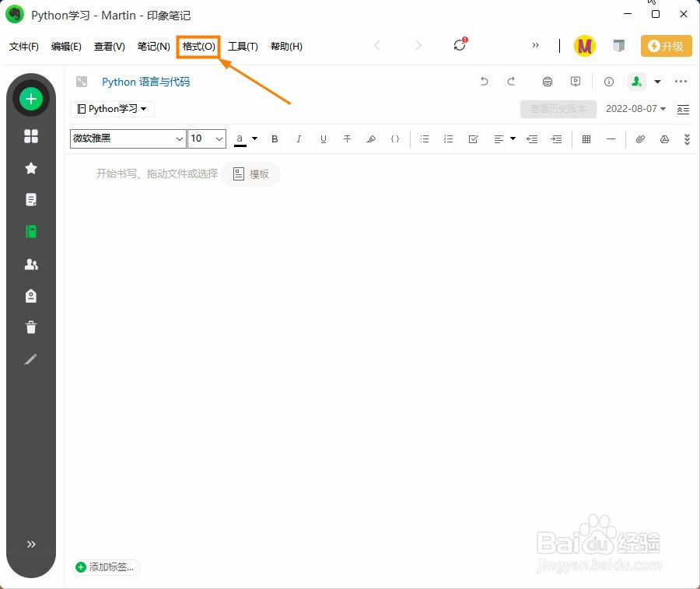This screenshot has width=700, height=589.
Task: Open alignment options dropdown arrow
Action: pos(513,138)
